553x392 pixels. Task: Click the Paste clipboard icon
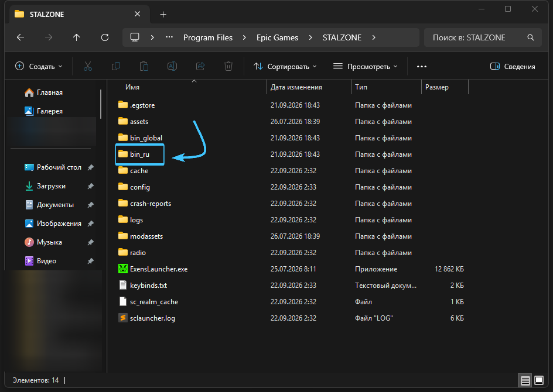[x=144, y=66]
